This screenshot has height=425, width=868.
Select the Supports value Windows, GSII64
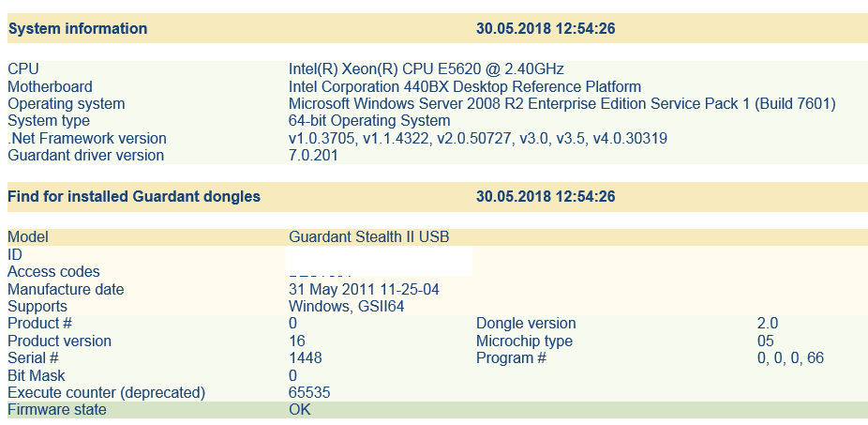346,307
